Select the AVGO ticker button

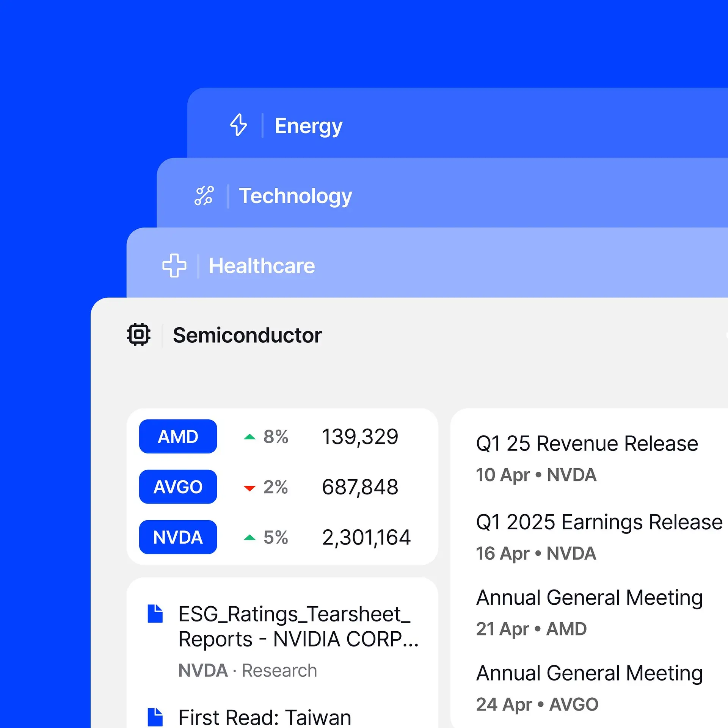coord(178,487)
